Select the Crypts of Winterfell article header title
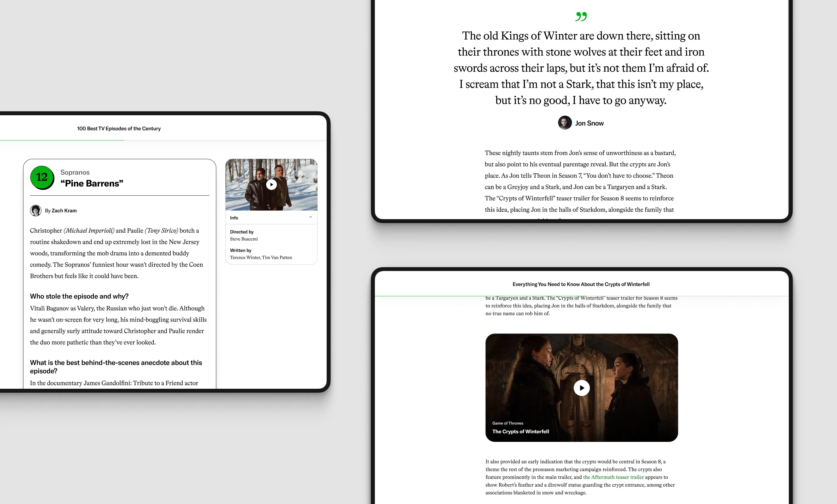Viewport: 837px width, 504px height. (581, 285)
